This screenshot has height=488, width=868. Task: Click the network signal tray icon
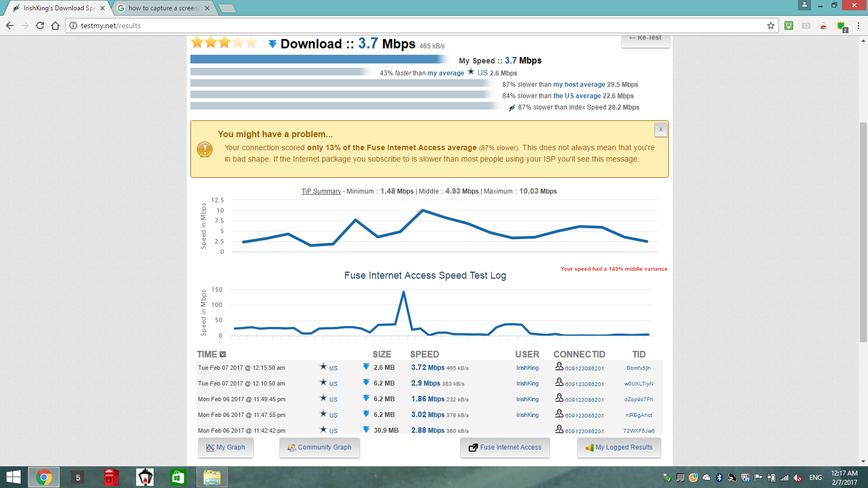click(x=784, y=478)
